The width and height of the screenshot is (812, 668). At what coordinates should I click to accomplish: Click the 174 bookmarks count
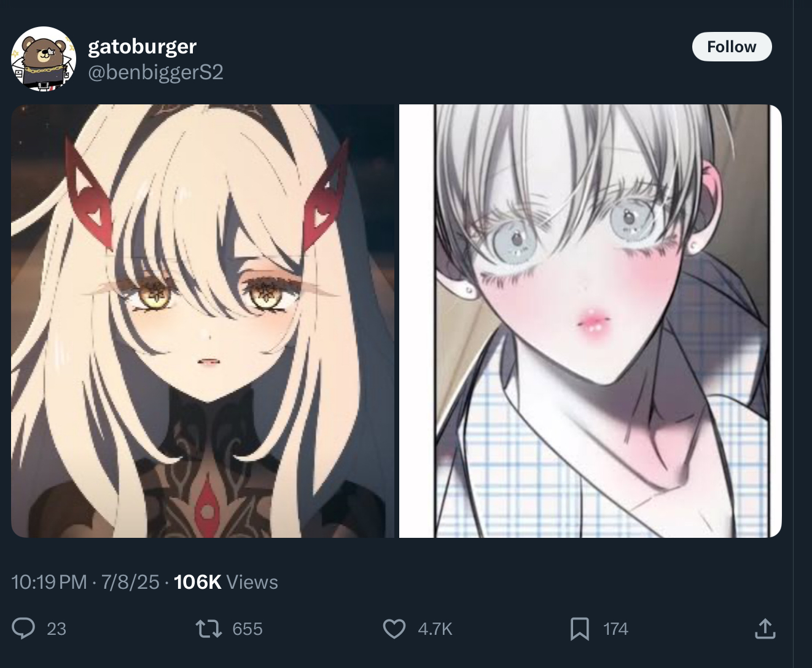pos(615,629)
